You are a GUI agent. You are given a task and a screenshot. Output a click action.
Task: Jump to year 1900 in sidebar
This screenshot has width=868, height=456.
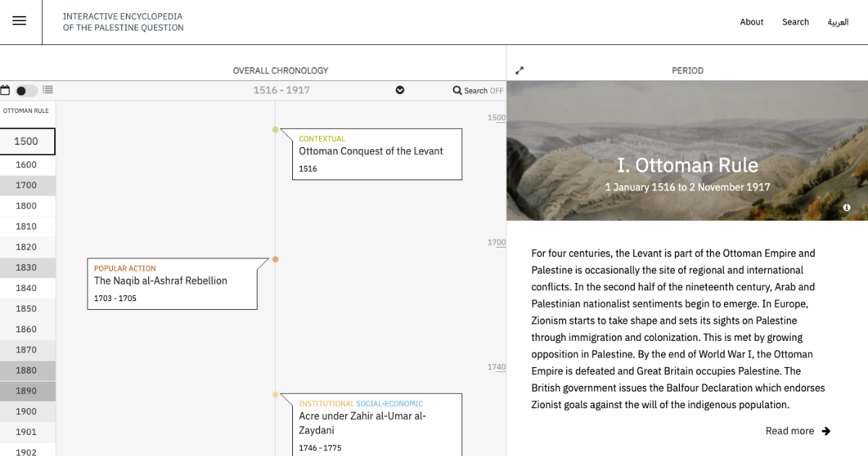[27, 412]
